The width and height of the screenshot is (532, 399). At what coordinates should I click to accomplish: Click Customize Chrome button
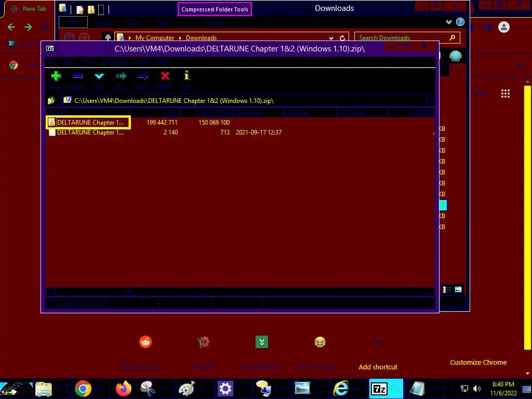click(478, 362)
